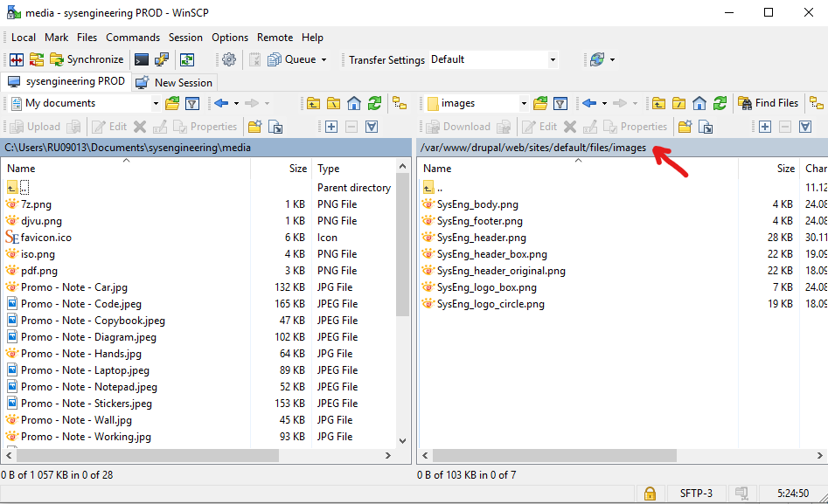Click local panel parent directory icon
This screenshot has height=504, width=828.
(x=313, y=103)
